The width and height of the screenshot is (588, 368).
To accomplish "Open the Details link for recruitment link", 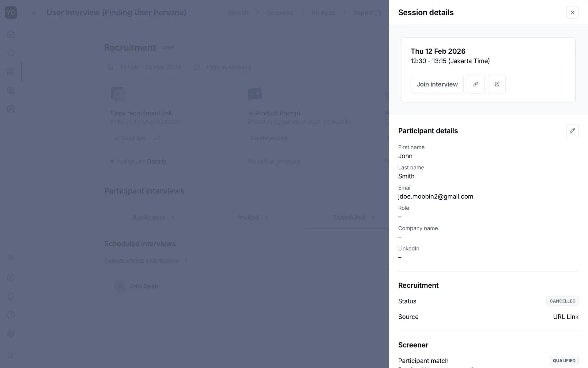I will tap(156, 161).
